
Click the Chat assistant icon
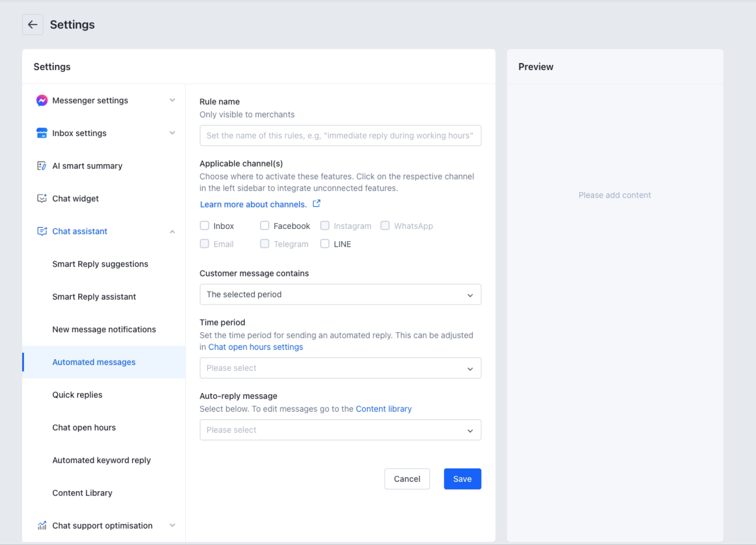tap(42, 231)
